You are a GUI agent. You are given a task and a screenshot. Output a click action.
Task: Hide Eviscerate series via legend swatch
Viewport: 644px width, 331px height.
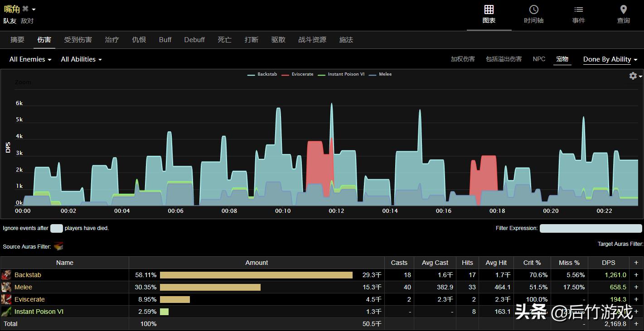coord(285,74)
